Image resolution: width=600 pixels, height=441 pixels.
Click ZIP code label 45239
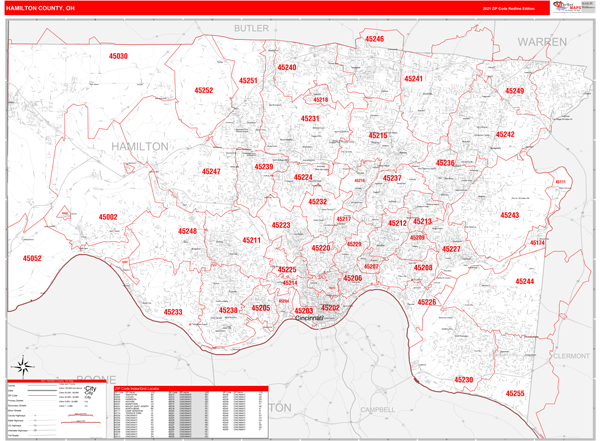coord(264,167)
